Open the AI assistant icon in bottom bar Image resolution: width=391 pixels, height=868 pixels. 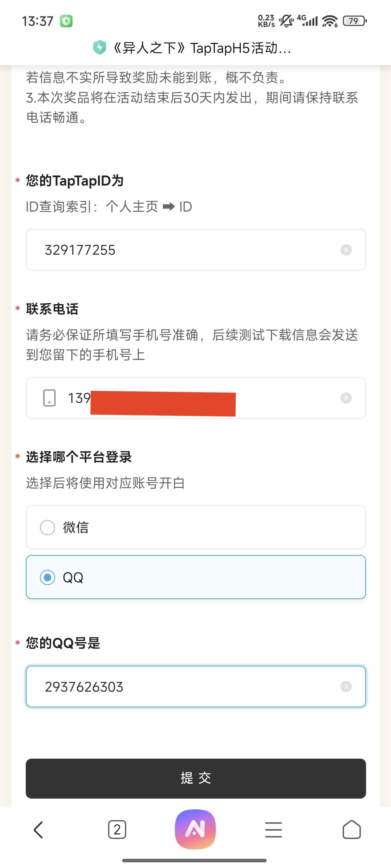point(195,829)
